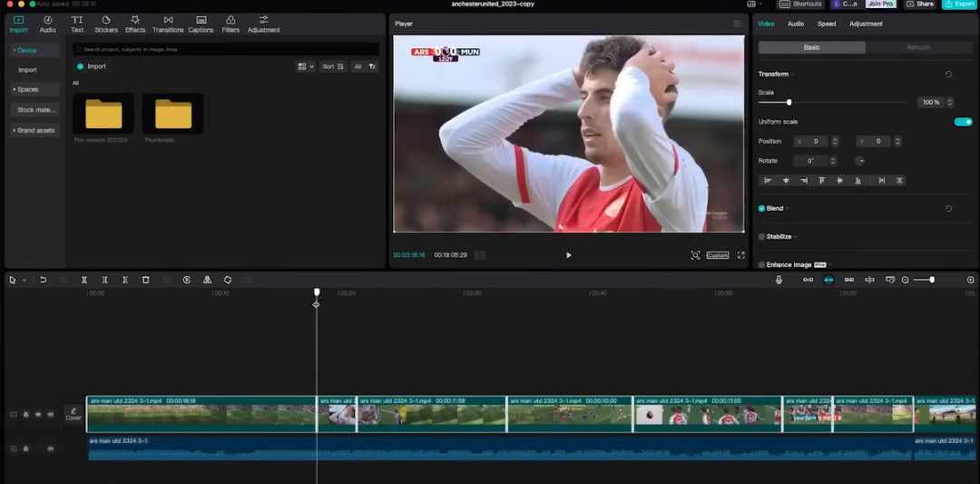Toggle the Uniform scale switch
Viewport: 980px width, 484px height.
[x=963, y=122]
